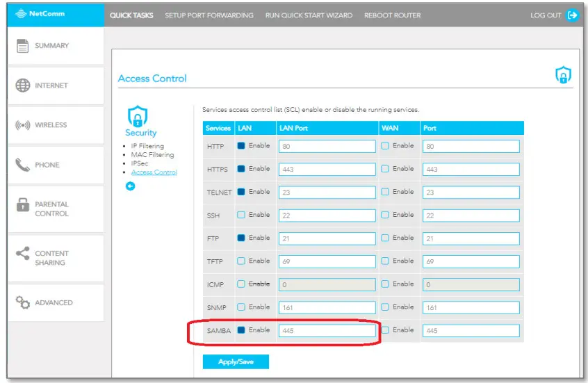Open the Advanced gears icon
588x383 pixels.
(22, 302)
